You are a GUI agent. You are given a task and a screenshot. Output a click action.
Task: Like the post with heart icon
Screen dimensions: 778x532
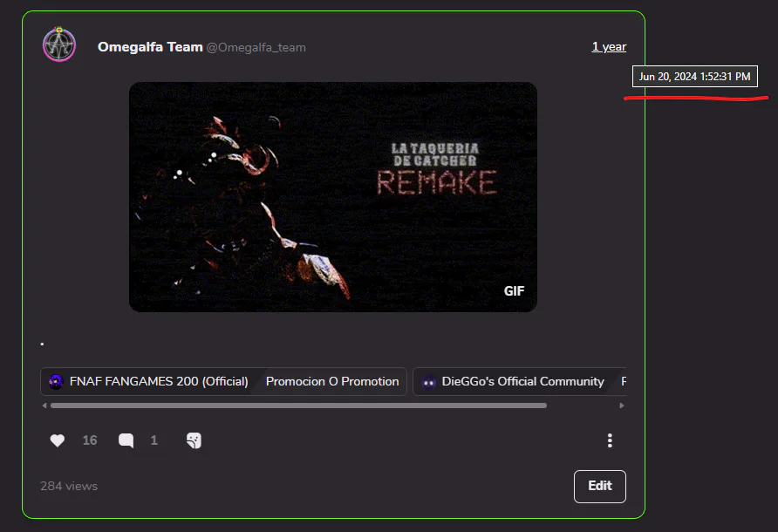point(57,440)
